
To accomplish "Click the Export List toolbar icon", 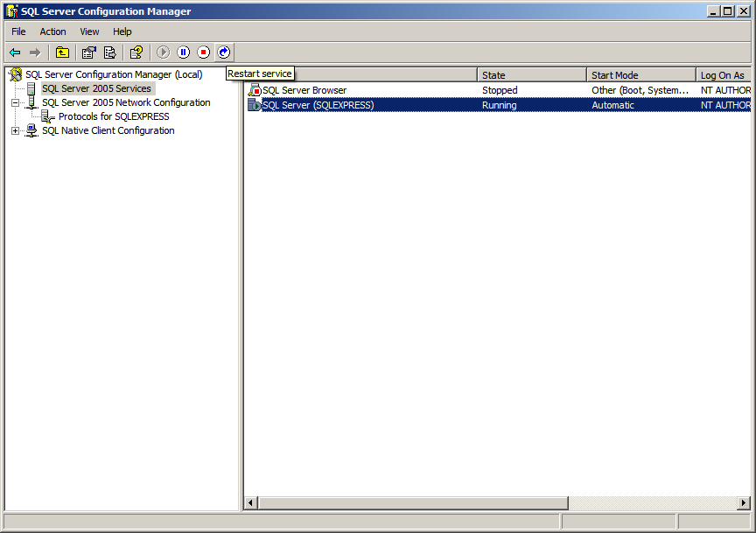I will [110, 53].
